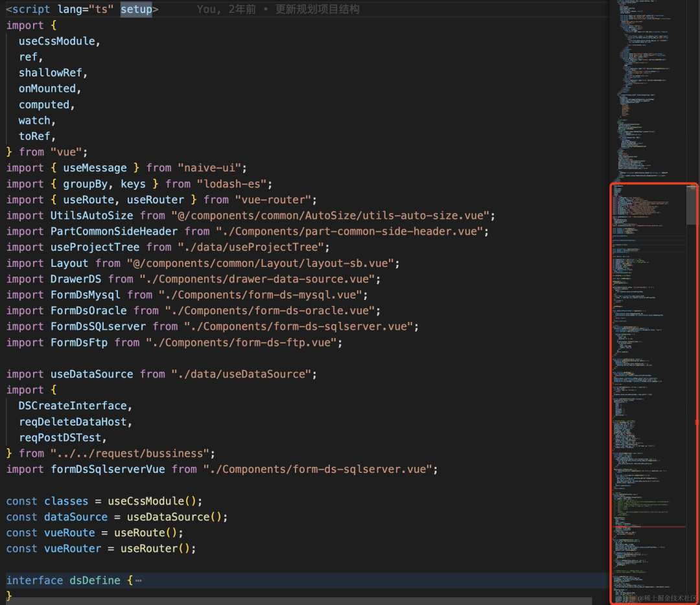Click the git blame annotation on line one
This screenshot has height=605, width=700.
click(x=277, y=9)
